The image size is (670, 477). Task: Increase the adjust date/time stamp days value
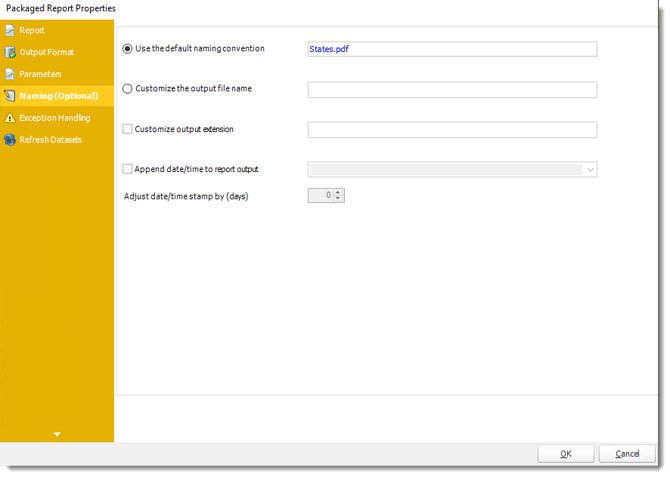(338, 192)
